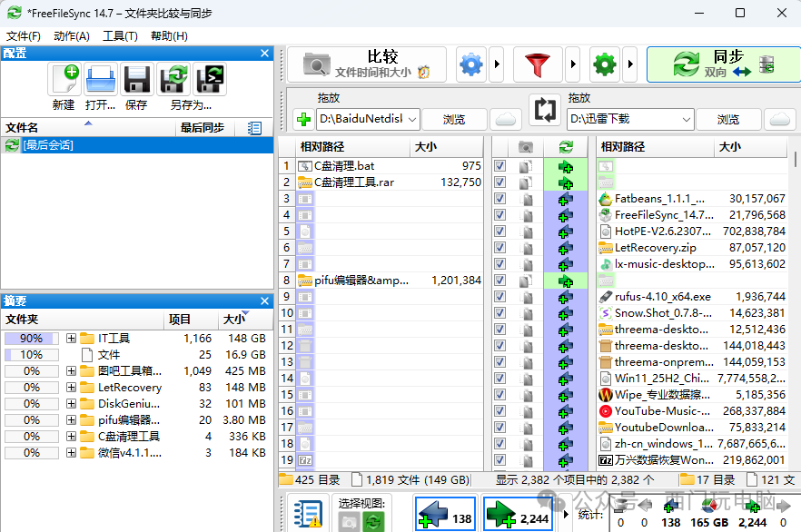Open the red funnel filter settings
The image size is (801, 532).
538,64
